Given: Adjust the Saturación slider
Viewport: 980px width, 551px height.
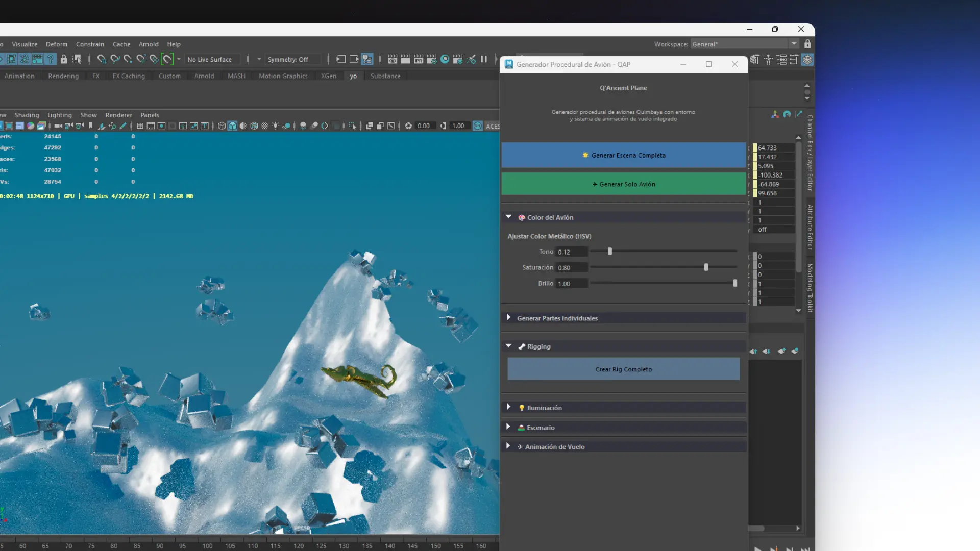Looking at the screenshot, I should (x=706, y=267).
